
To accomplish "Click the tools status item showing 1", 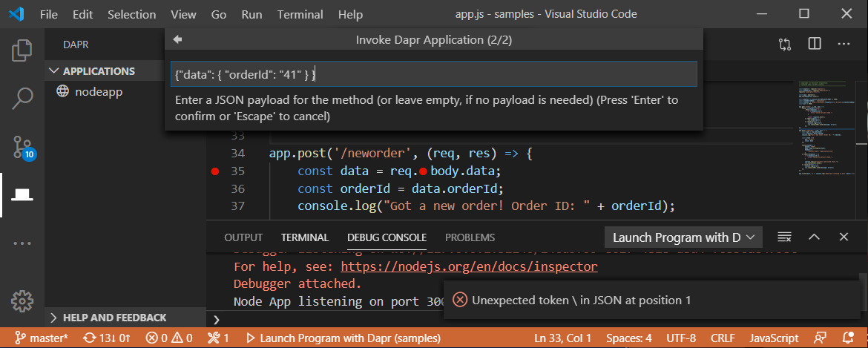I will pos(218,338).
